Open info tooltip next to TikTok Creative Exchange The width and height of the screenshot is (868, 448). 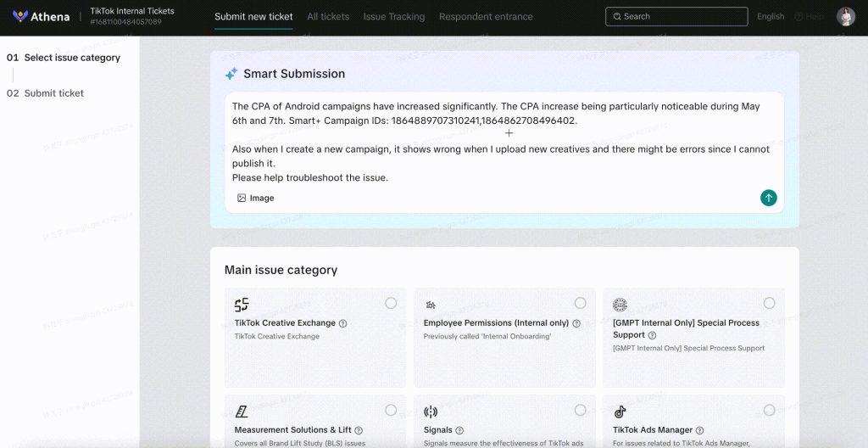coord(342,323)
